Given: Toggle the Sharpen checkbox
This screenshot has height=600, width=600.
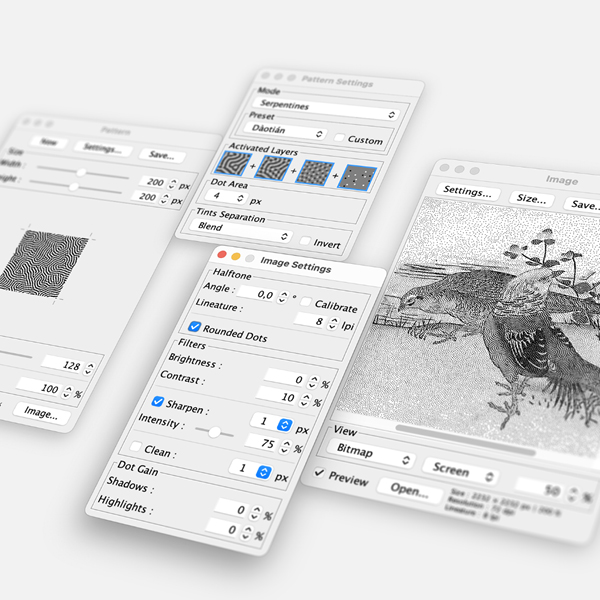Looking at the screenshot, I should [157, 401].
